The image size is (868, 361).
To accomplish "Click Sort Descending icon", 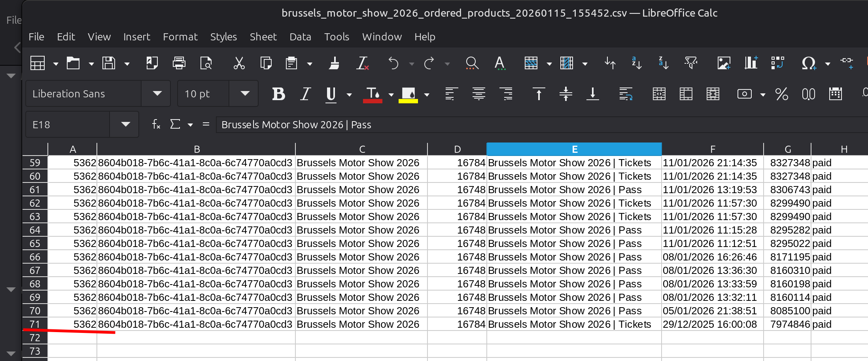I will click(x=664, y=63).
